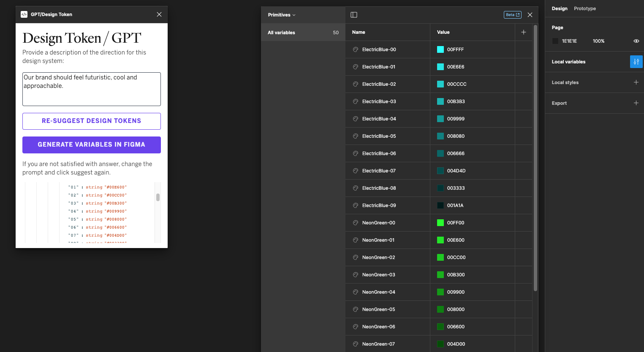Click the variables table vertical scrollbar

click(535, 158)
